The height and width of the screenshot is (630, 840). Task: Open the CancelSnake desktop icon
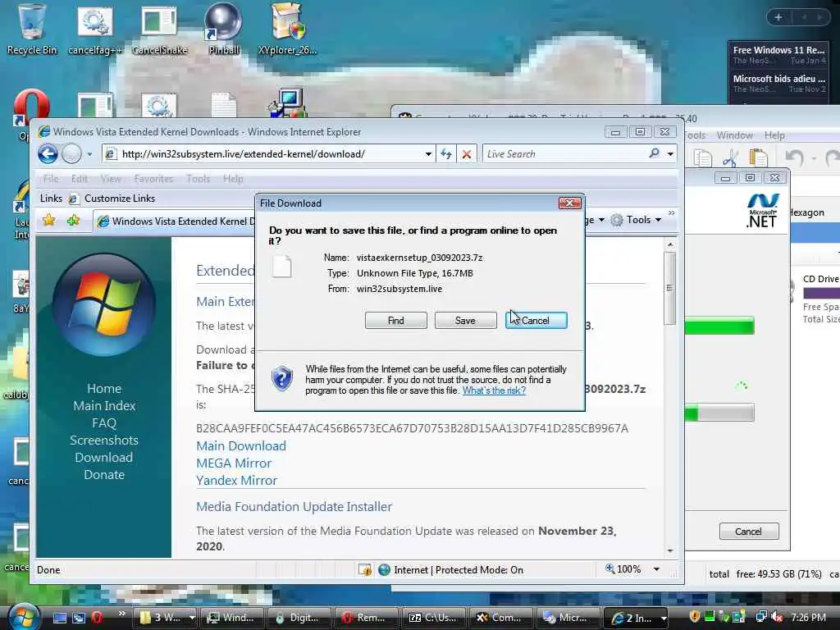click(x=160, y=30)
